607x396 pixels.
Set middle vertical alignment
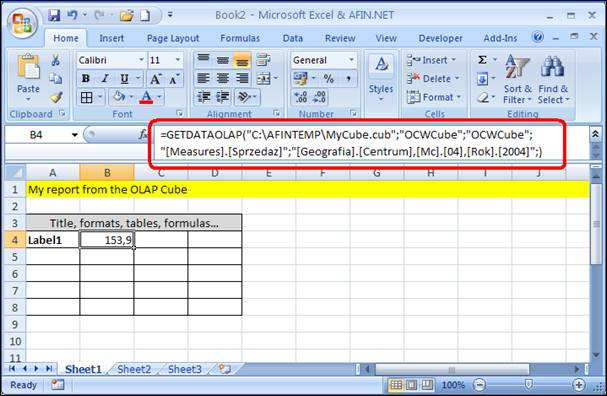(223, 60)
